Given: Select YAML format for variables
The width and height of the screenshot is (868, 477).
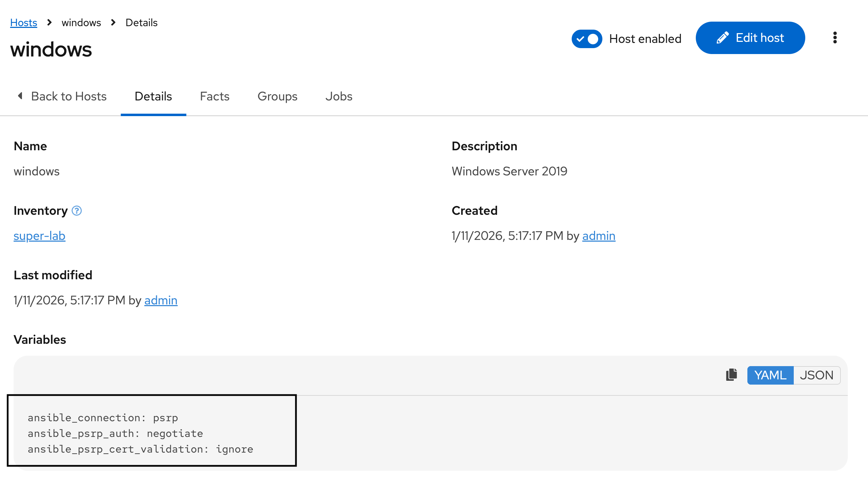Looking at the screenshot, I should coord(770,375).
